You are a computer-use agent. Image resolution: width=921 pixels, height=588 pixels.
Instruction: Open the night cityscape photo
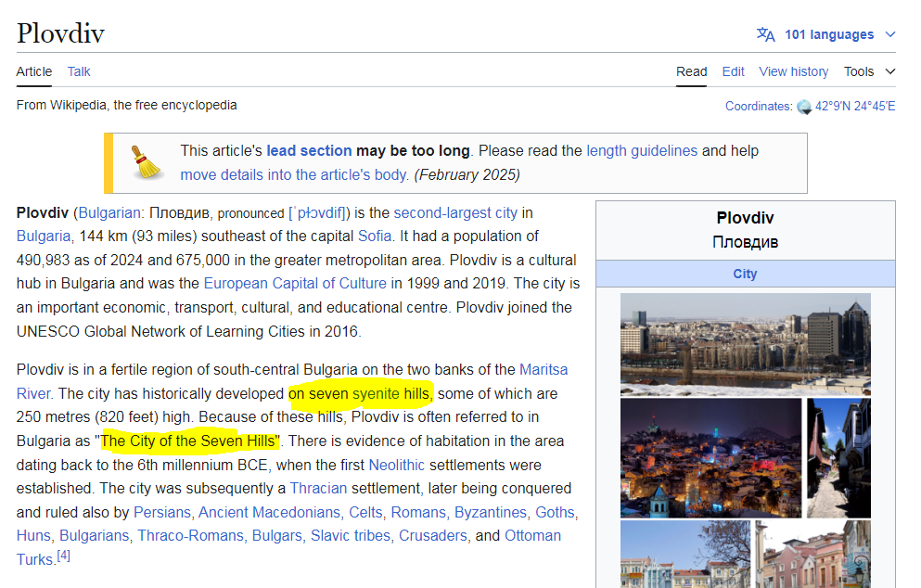click(x=710, y=458)
